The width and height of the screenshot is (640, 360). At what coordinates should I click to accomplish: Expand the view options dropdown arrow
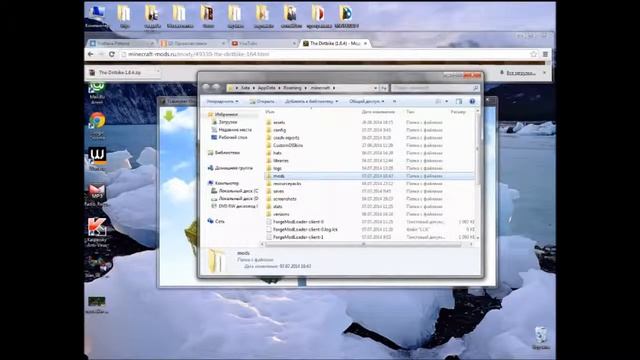pos(447,101)
